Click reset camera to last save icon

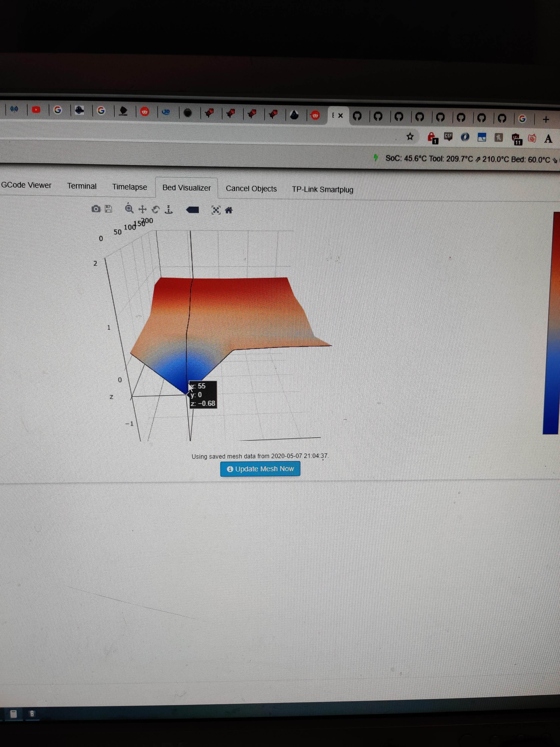[x=216, y=210]
